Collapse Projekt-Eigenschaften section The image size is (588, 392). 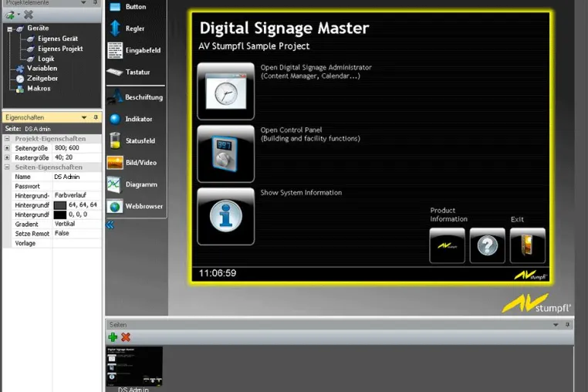(x=7, y=138)
